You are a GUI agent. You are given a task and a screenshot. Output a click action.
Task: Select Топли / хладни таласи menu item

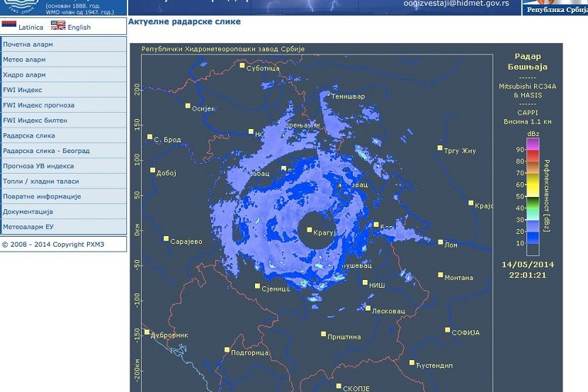[41, 181]
